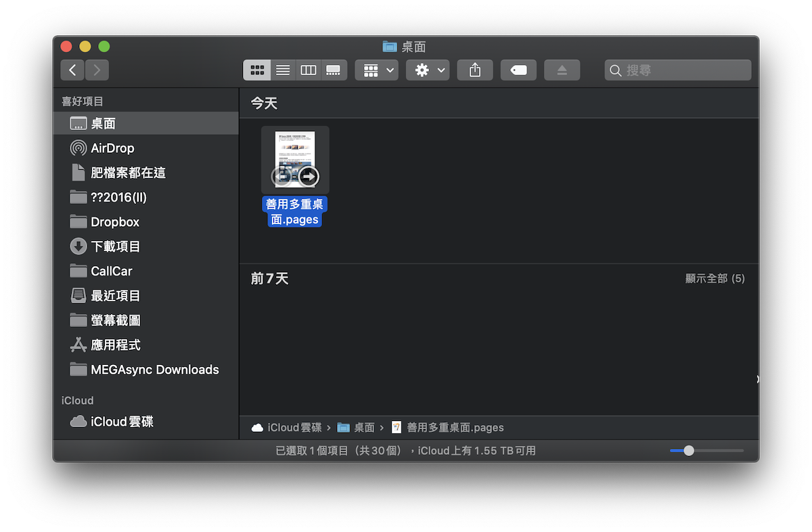Image resolution: width=812 pixels, height=532 pixels.
Task: Open the group-by arrangement dropdown
Action: [377, 70]
